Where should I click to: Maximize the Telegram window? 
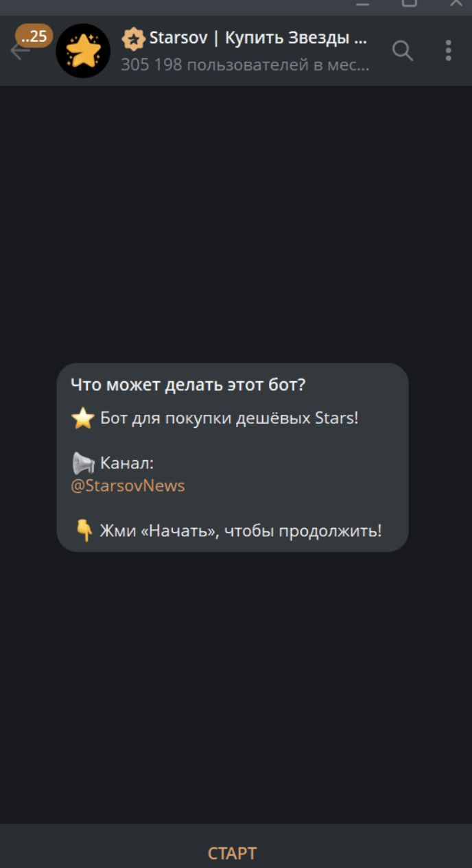click(410, 3)
